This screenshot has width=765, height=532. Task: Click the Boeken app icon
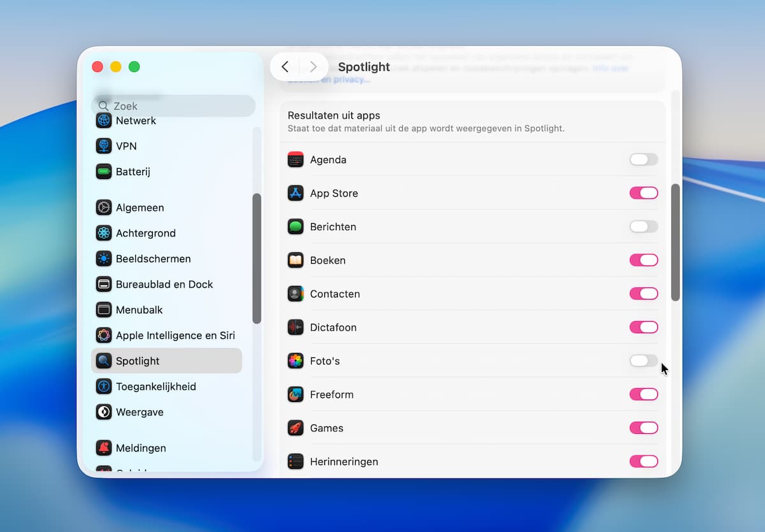(x=295, y=260)
